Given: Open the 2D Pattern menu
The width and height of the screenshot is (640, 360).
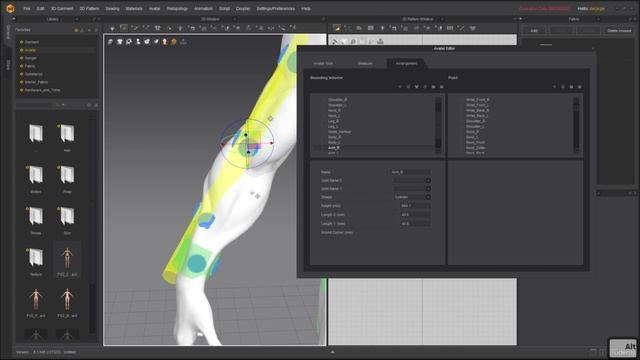Looking at the screenshot, I should tap(89, 9).
